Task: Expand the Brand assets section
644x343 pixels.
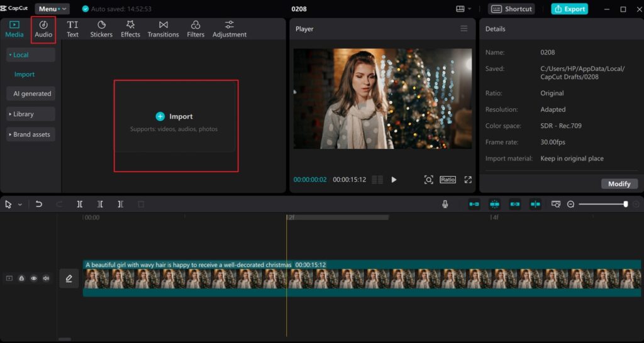Action: (31, 134)
